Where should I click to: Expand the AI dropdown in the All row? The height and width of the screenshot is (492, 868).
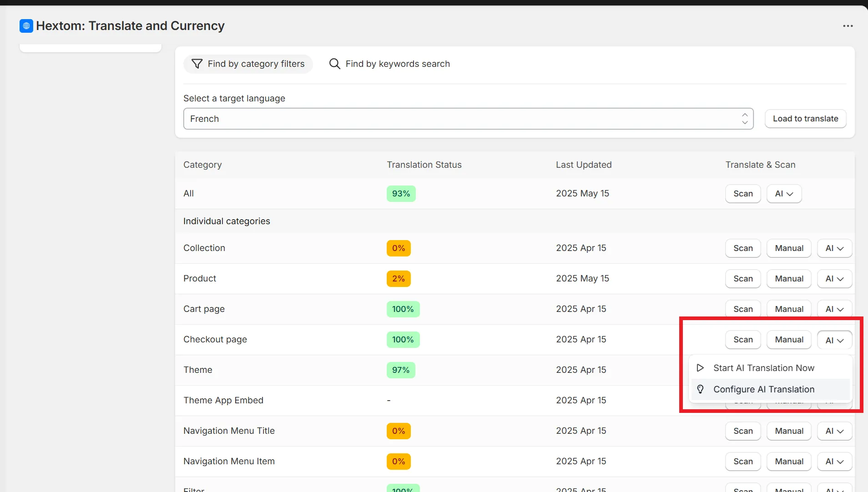point(784,194)
